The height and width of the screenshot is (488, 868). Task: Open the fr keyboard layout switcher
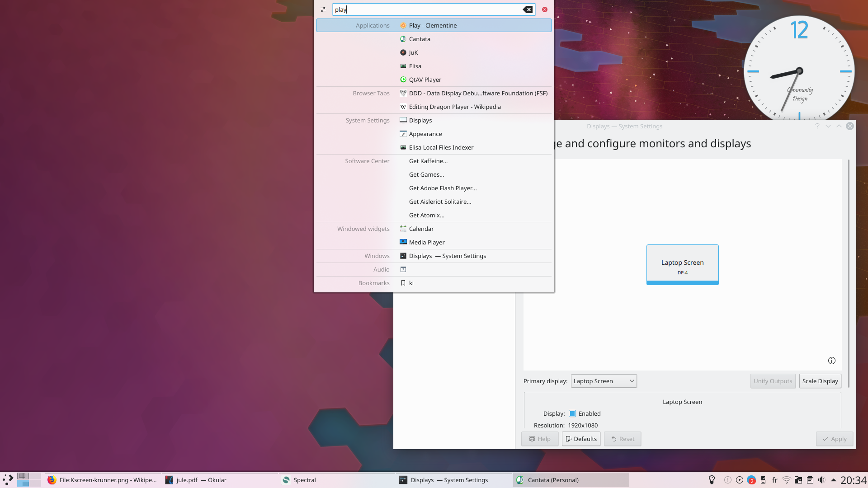775,480
